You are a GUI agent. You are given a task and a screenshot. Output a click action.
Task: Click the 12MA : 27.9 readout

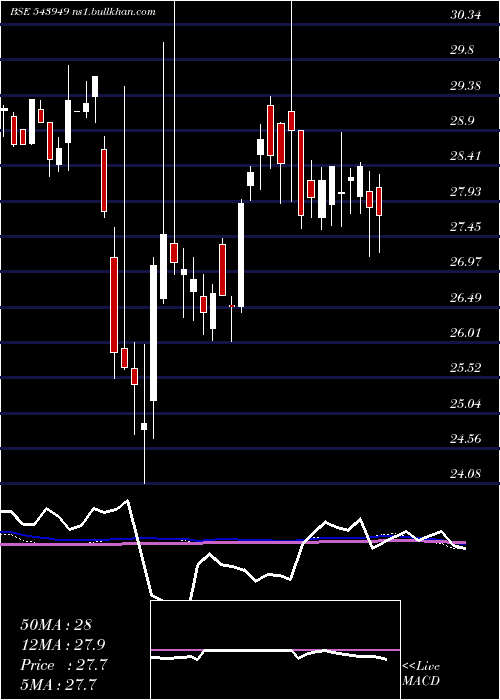click(63, 645)
